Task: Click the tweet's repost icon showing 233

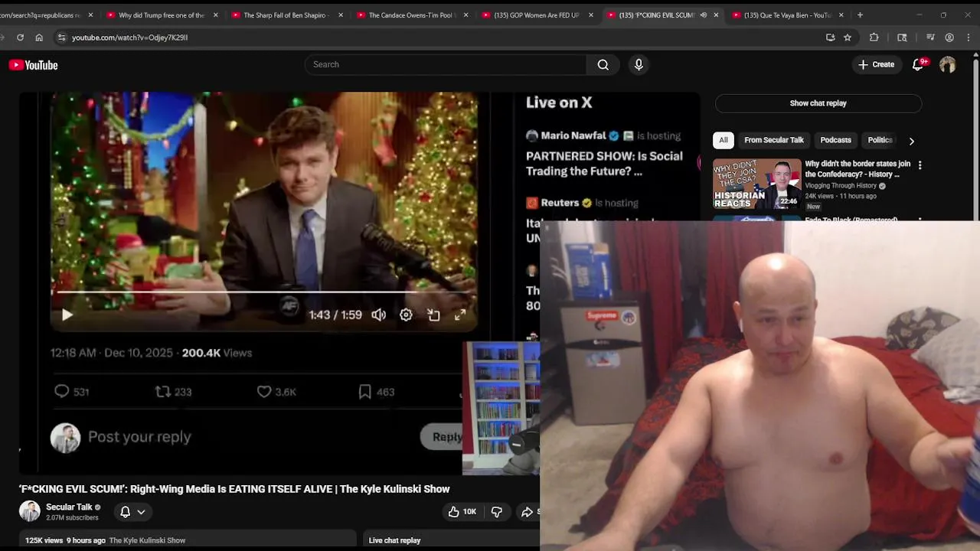Action: tap(162, 391)
